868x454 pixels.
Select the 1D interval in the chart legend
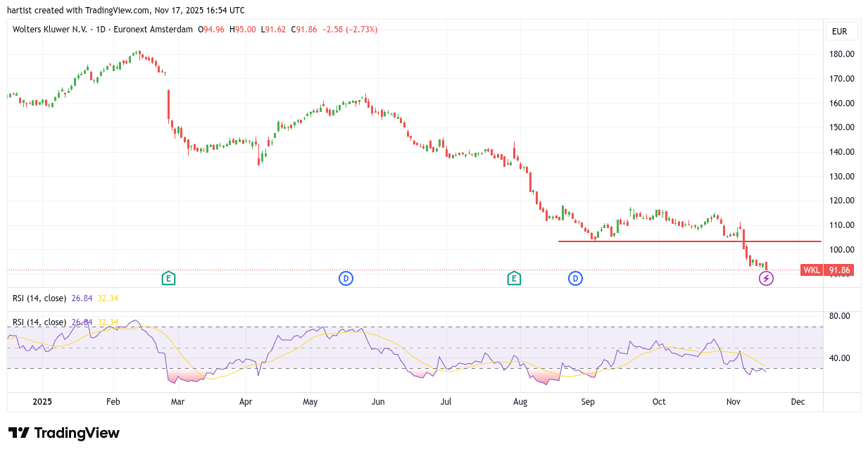coord(101,30)
